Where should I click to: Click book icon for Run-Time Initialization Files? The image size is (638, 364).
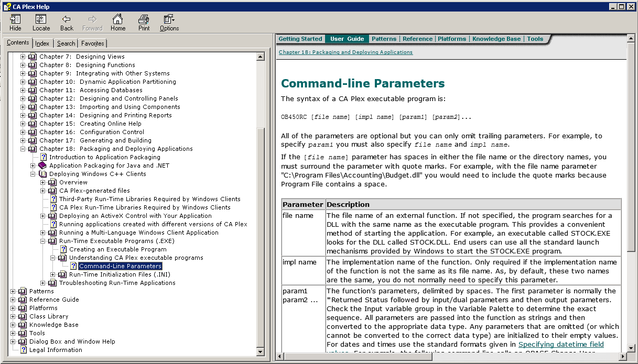[62, 274]
